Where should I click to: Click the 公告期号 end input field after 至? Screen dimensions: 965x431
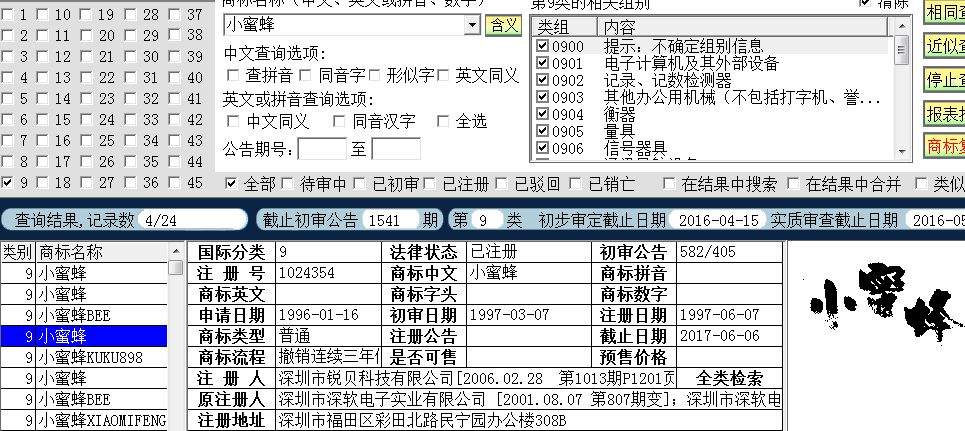coord(396,149)
